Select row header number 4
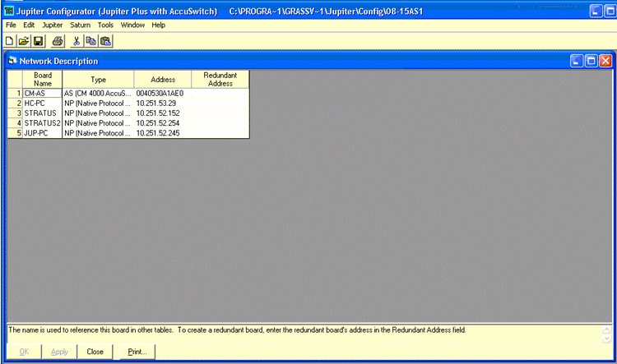617x364 pixels. 15,123
